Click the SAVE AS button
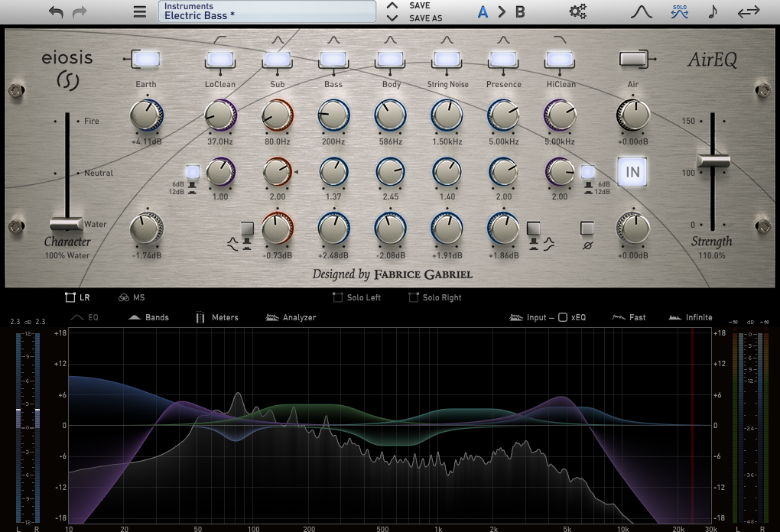The width and height of the screenshot is (780, 532). [425, 18]
